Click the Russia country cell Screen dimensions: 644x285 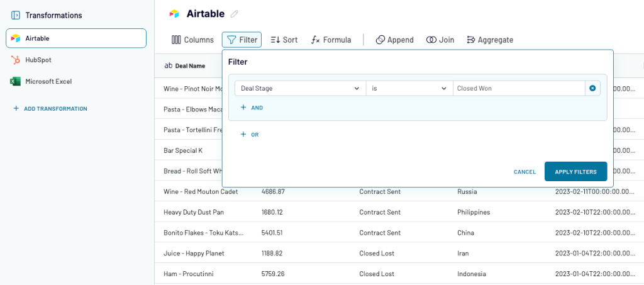[x=467, y=191]
